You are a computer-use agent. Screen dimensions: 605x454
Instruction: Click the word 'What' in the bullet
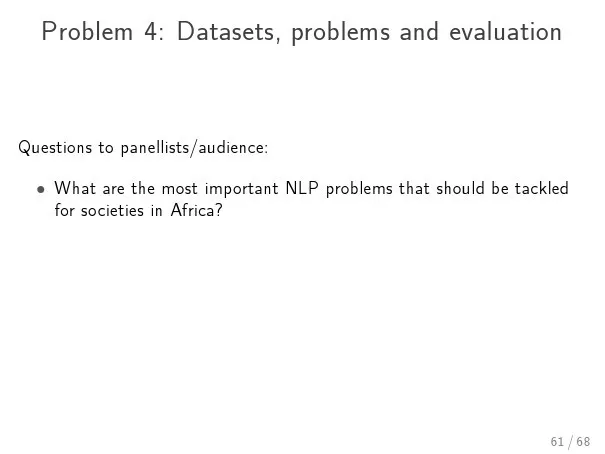pos(75,188)
